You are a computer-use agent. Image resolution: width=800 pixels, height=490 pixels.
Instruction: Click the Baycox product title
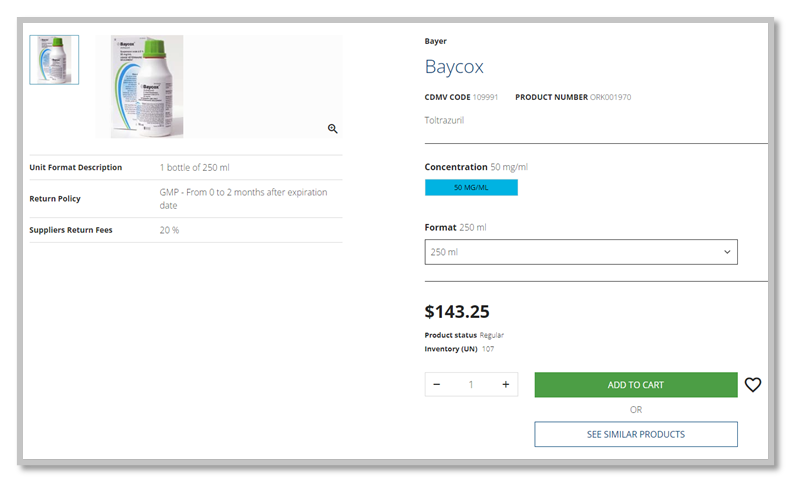click(x=454, y=67)
